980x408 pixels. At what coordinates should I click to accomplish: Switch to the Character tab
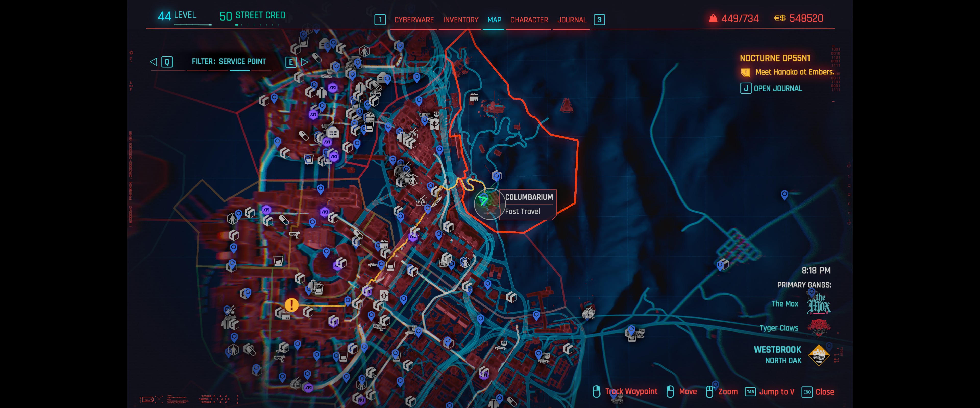(x=529, y=20)
